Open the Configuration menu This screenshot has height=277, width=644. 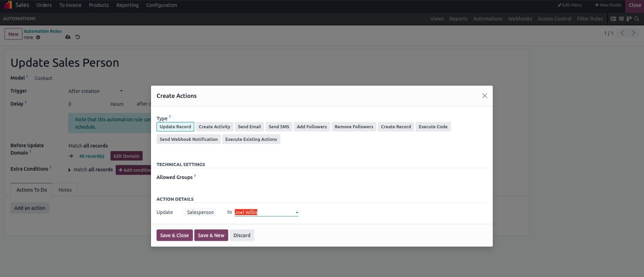point(161,5)
